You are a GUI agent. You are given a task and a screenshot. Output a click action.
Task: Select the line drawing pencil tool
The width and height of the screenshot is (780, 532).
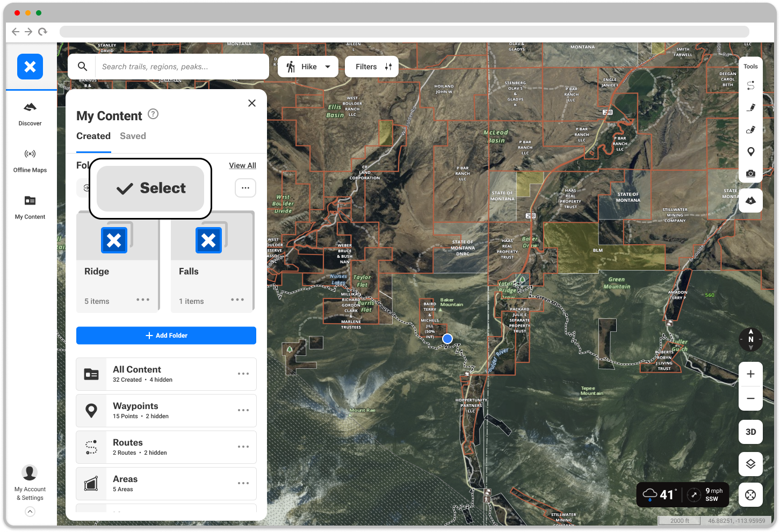point(751,107)
